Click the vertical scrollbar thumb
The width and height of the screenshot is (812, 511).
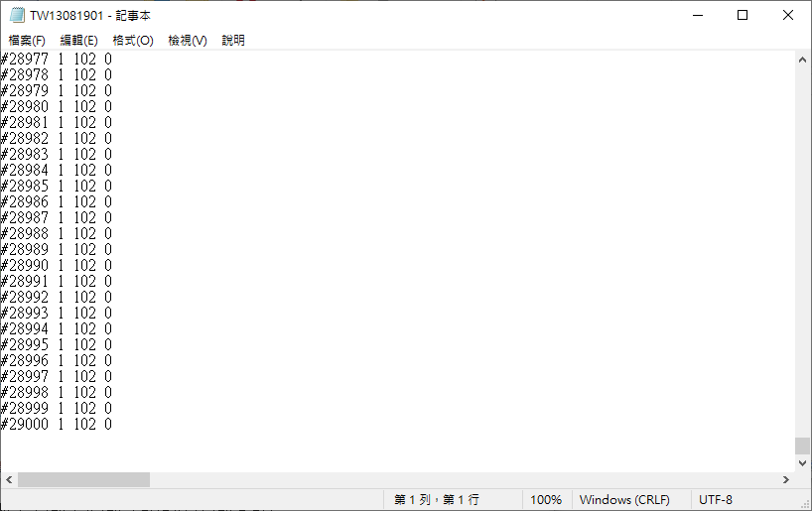click(803, 446)
